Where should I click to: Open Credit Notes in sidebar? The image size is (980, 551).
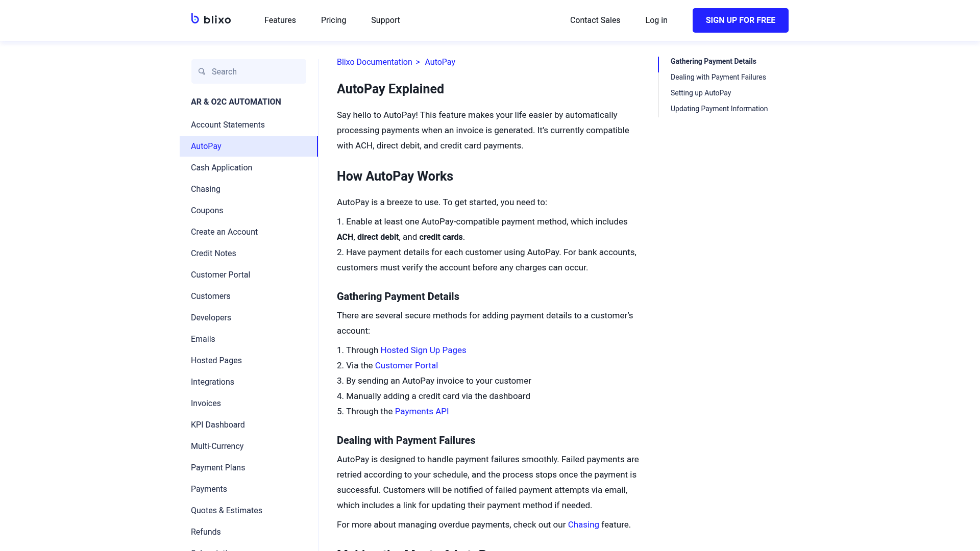point(213,254)
